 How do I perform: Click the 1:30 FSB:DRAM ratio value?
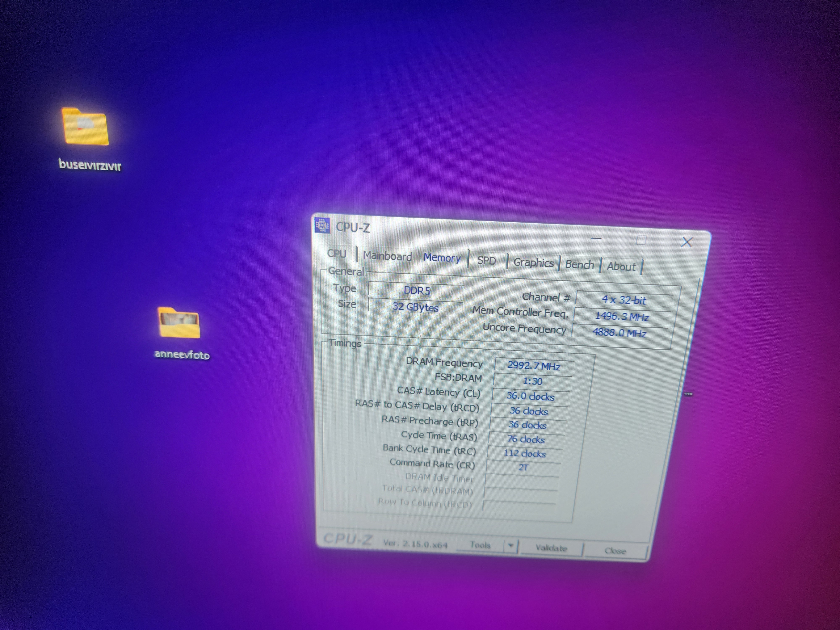[x=532, y=381]
